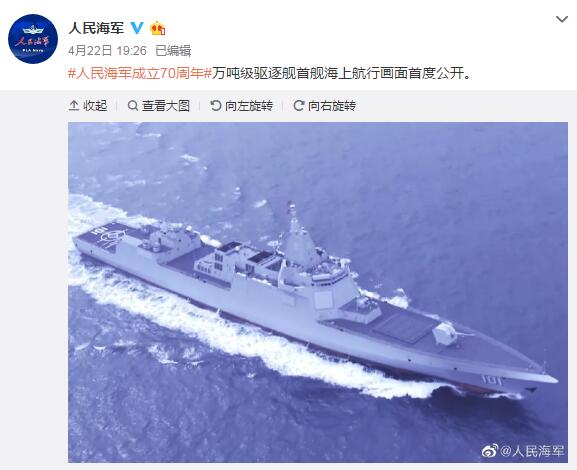Click the gold crown membership badge

tap(158, 28)
